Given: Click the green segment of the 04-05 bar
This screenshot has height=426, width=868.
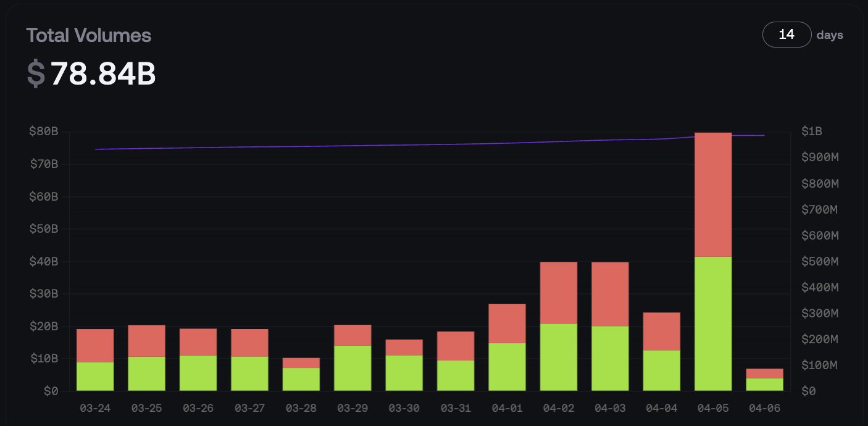Looking at the screenshot, I should 713,324.
